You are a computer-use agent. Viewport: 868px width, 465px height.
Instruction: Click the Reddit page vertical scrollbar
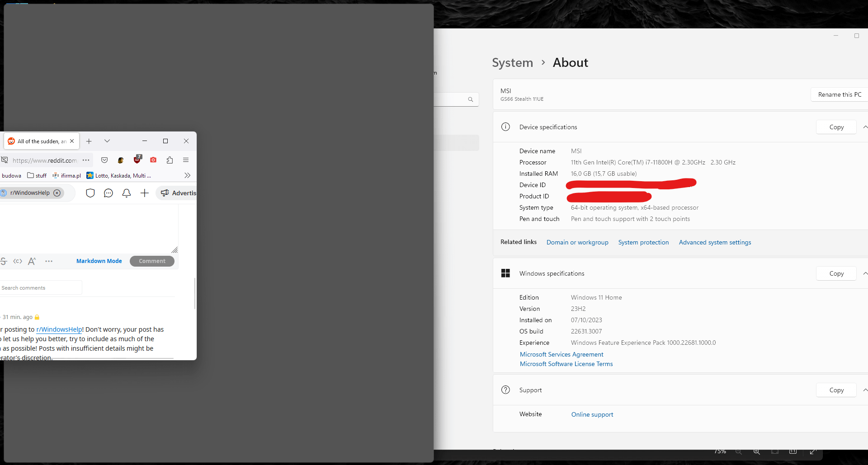195,294
